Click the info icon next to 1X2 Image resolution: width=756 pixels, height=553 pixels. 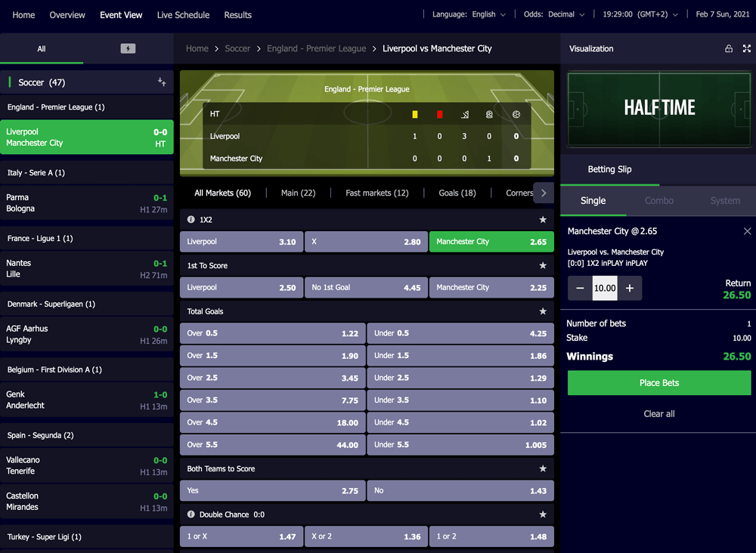coord(191,220)
